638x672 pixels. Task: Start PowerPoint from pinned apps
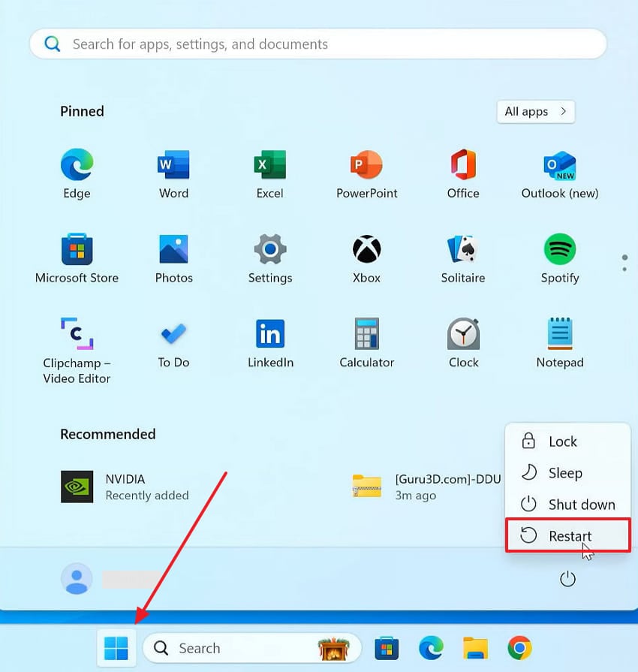(x=367, y=173)
